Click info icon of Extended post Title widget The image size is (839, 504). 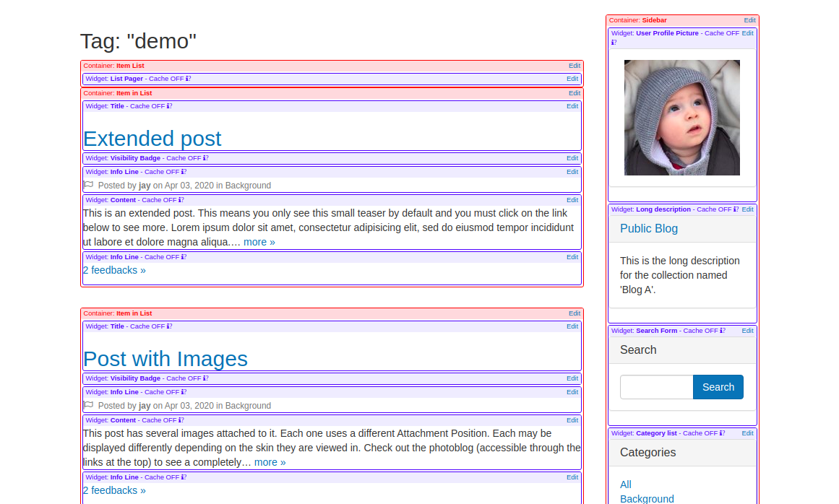click(x=169, y=106)
